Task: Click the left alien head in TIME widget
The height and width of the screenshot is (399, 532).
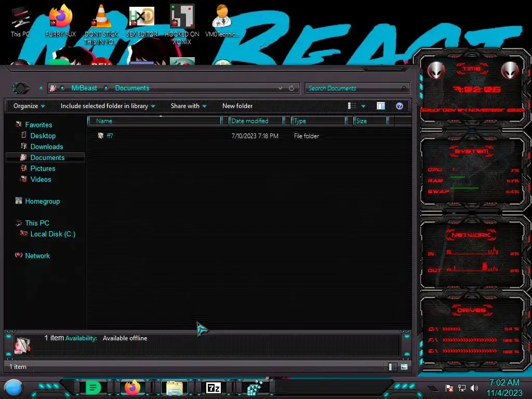Action: pyautogui.click(x=436, y=70)
